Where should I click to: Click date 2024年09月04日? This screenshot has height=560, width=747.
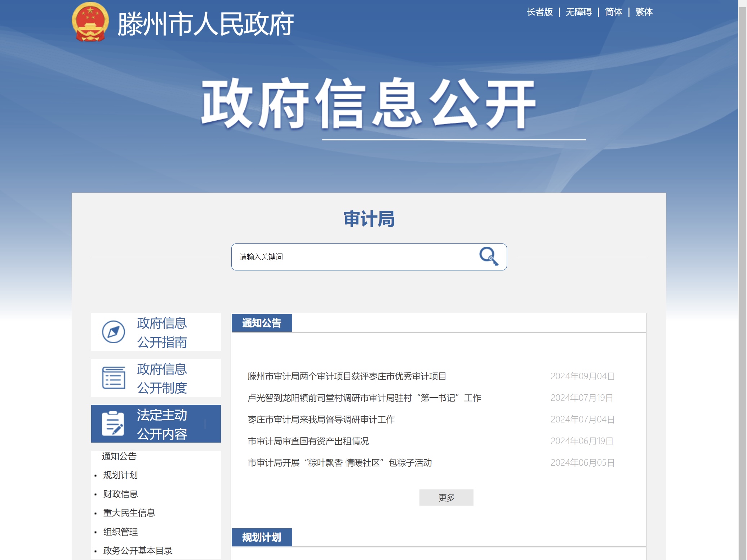click(x=583, y=376)
